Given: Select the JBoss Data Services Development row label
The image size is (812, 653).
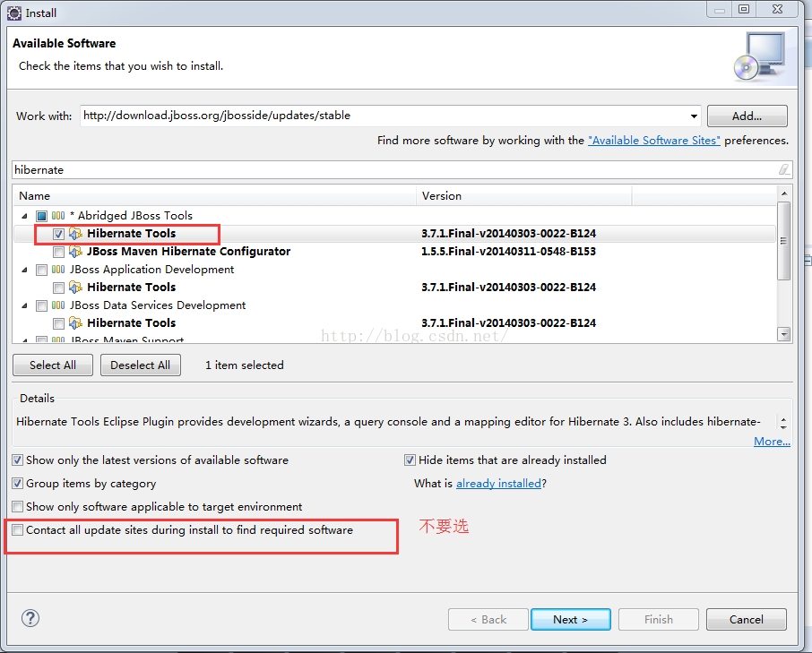Looking at the screenshot, I should [x=158, y=305].
